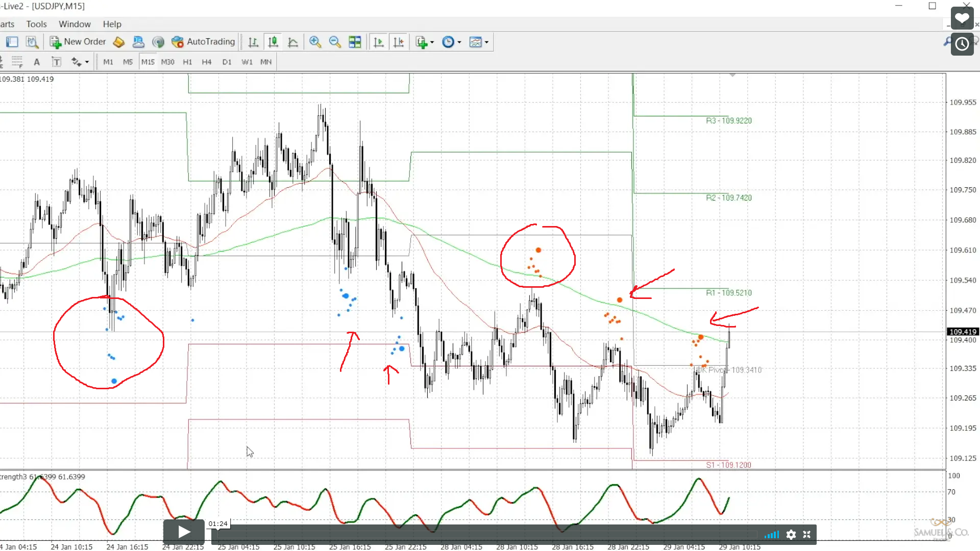
Task: Toggle chart auto scroll
Action: pos(378,42)
